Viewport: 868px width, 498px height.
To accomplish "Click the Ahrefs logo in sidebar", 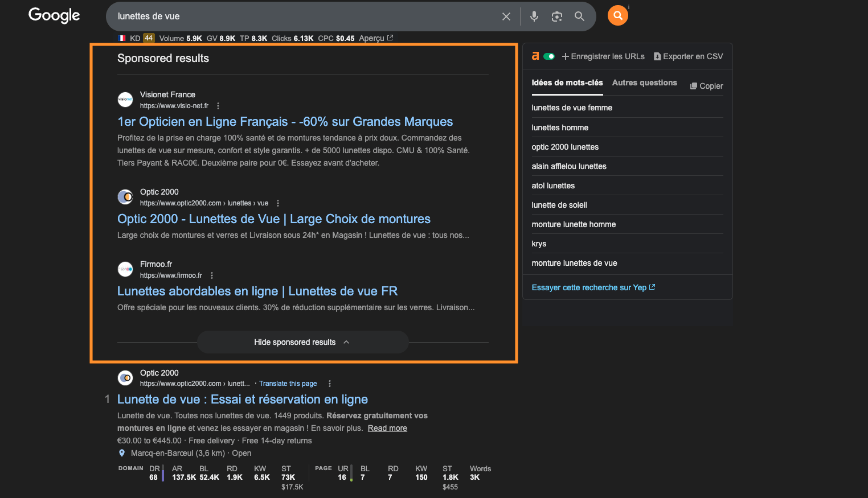I will coord(535,56).
